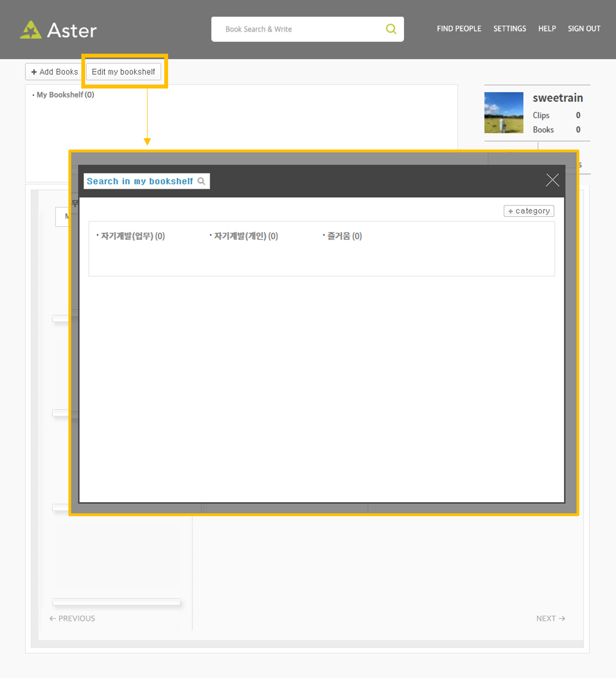Click the Add Books button
The image size is (616, 678).
pyautogui.click(x=54, y=71)
